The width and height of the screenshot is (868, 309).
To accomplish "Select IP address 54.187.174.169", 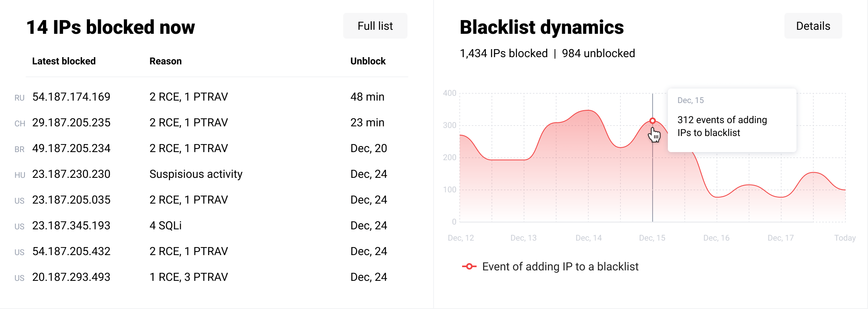I will click(x=71, y=97).
